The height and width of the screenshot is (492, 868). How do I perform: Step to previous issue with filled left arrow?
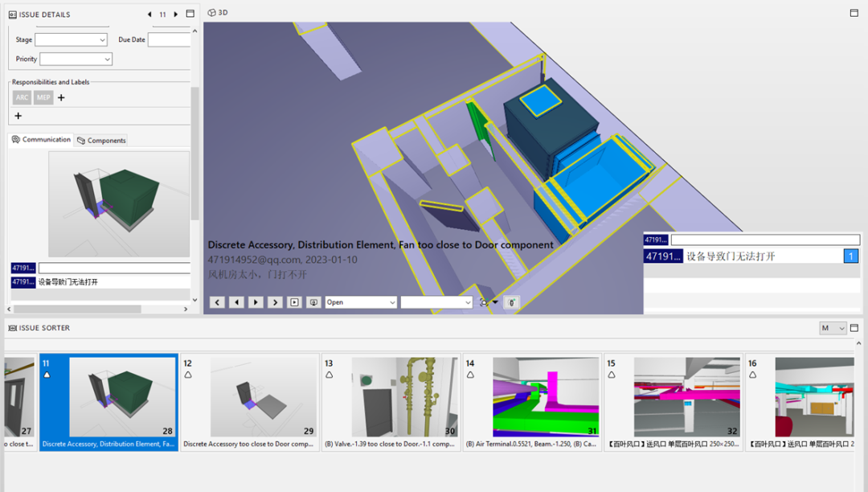[236, 302]
